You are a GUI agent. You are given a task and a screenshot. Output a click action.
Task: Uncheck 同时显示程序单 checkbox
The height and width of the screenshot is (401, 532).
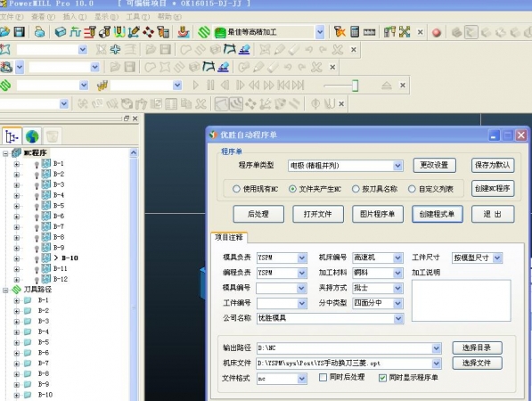[x=382, y=378]
